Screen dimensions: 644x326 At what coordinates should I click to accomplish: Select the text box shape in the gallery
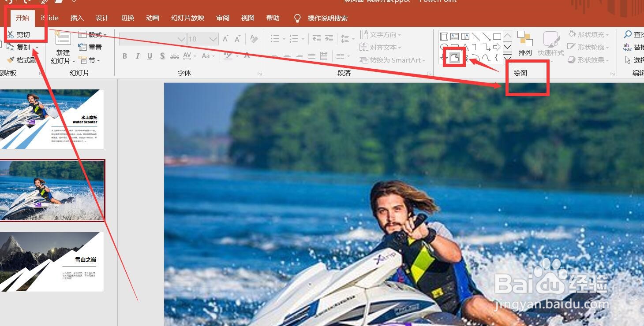(x=455, y=37)
